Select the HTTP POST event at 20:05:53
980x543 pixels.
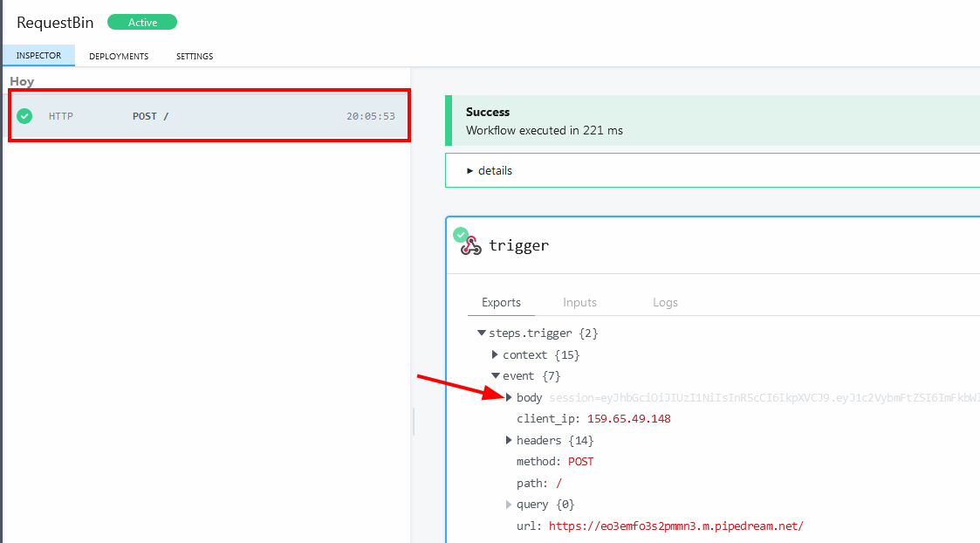pyautogui.click(x=209, y=116)
